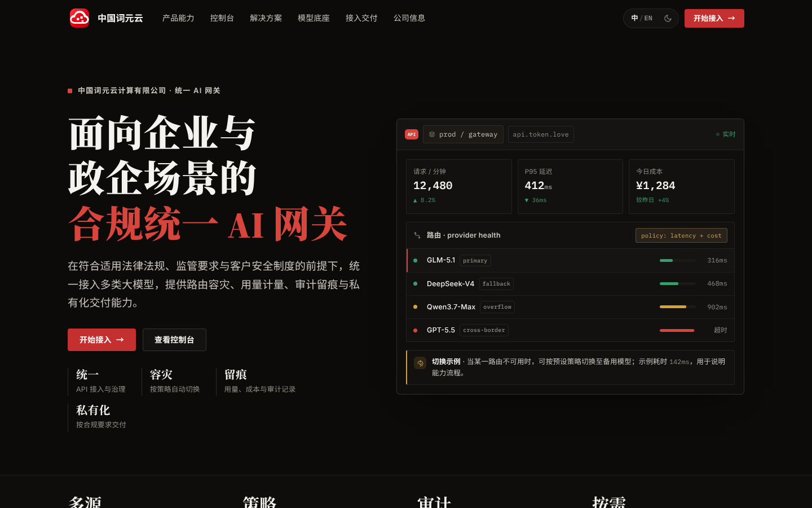Screen dimensions: 812x508
Task: Click the red cloud logo icon
Action: click(x=80, y=18)
